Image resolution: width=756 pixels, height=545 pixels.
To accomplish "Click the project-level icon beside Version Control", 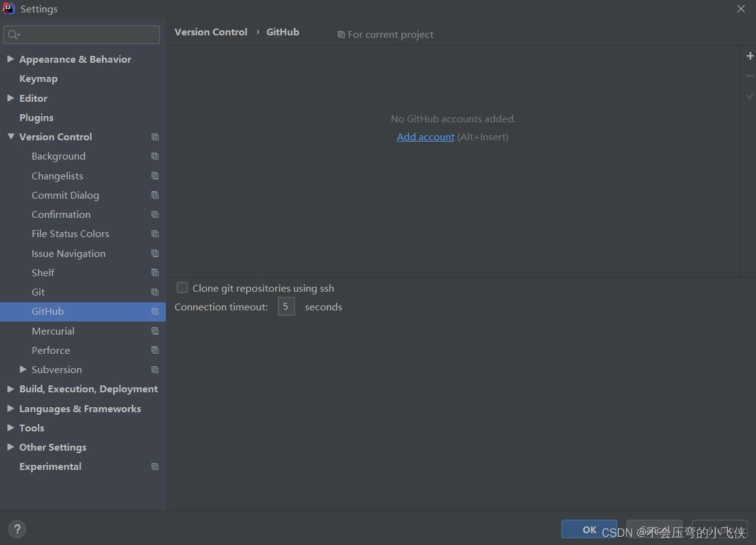I will [155, 137].
